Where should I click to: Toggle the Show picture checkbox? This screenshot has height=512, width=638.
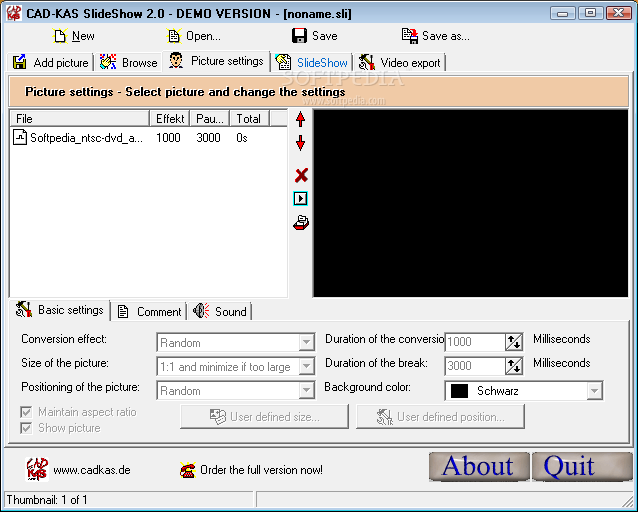(26, 428)
